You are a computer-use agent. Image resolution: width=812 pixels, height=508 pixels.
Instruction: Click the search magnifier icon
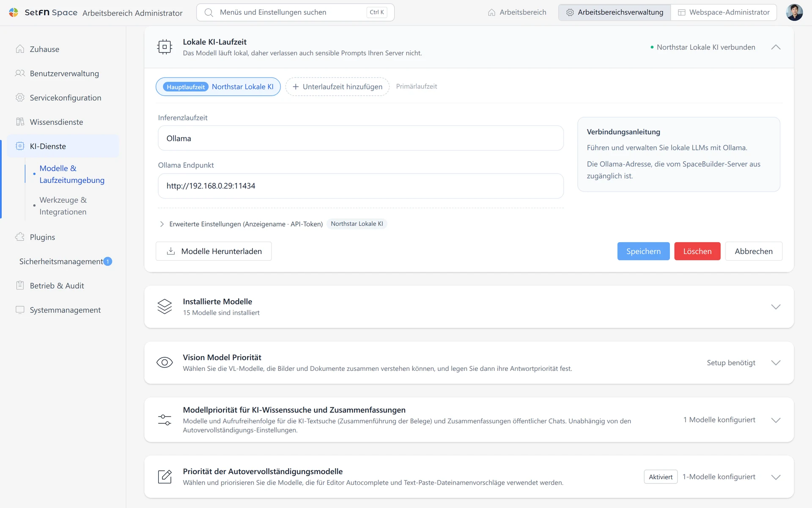tap(208, 12)
